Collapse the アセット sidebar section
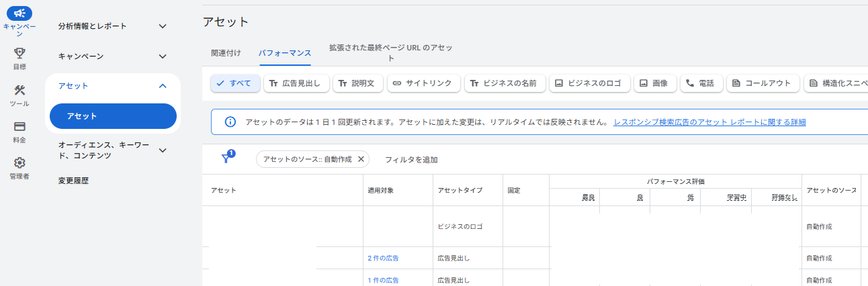The height and width of the screenshot is (286, 868). coord(162,86)
